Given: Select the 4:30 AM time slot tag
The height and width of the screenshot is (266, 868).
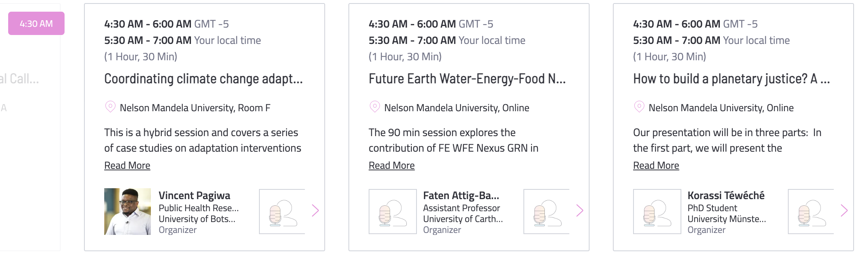Looking at the screenshot, I should (36, 23).
